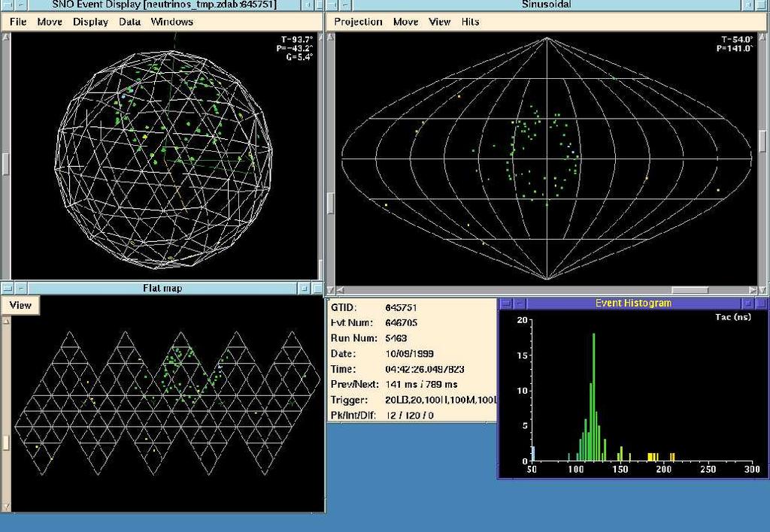Image resolution: width=770 pixels, height=532 pixels.
Task: Select the Pk/Int/Dif value 12 / 120 / 0
Action: tap(410, 416)
